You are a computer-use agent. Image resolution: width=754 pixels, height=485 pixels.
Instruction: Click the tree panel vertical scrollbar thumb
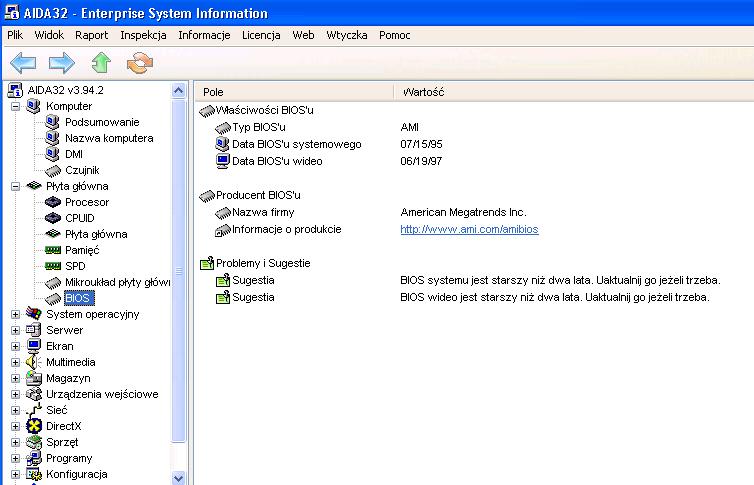click(178, 271)
